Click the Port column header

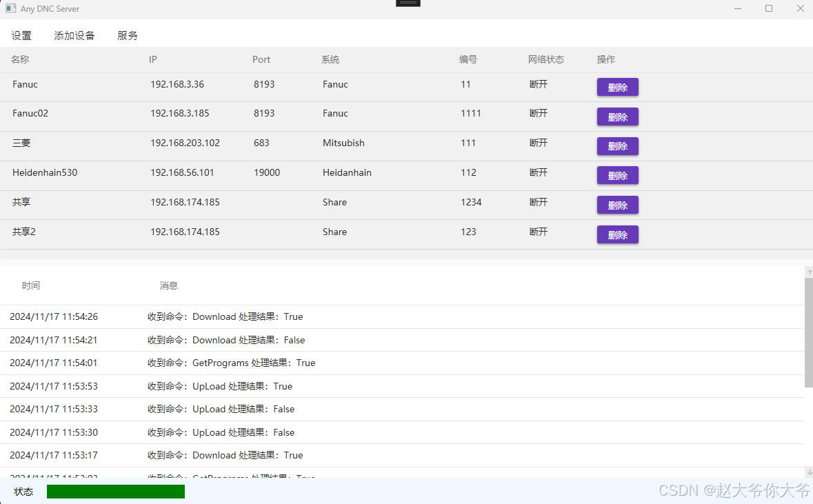click(261, 59)
